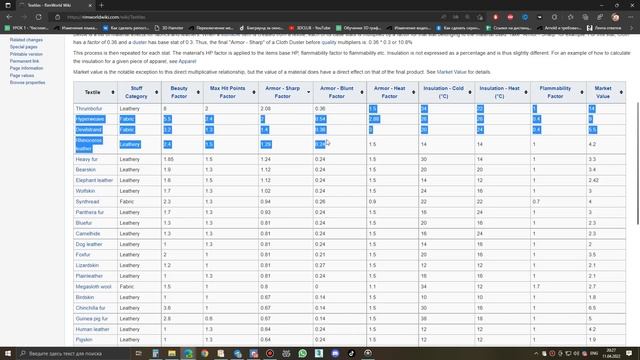
Task: Open the Hyperweave textile link
Action: point(90,119)
